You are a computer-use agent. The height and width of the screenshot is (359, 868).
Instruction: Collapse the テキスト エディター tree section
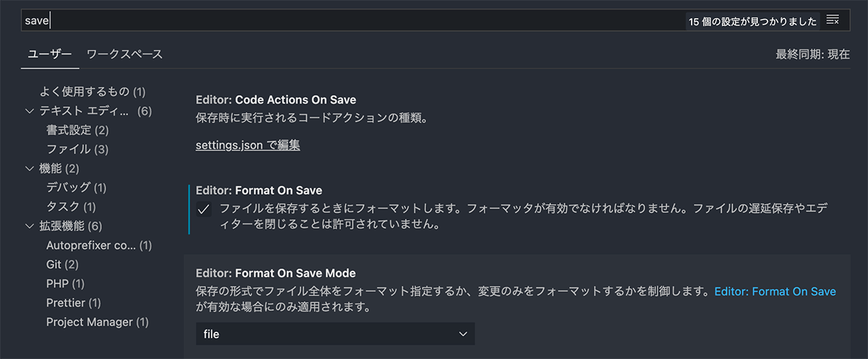30,111
